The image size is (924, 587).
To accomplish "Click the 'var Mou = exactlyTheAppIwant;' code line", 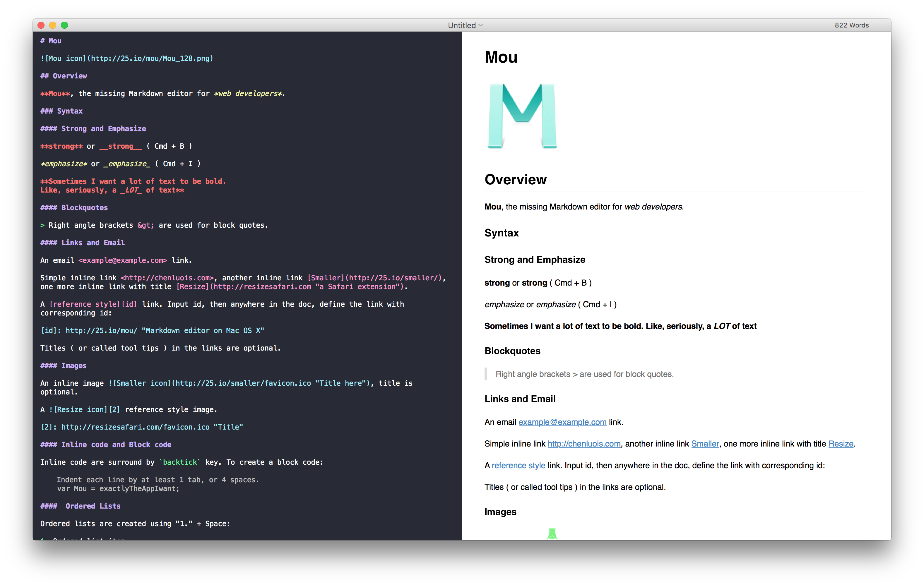I will tap(118, 489).
